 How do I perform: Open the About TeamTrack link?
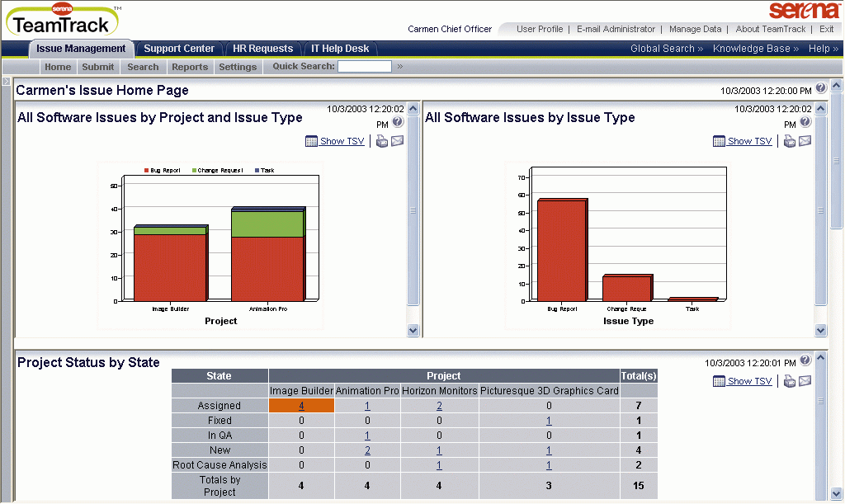click(771, 29)
